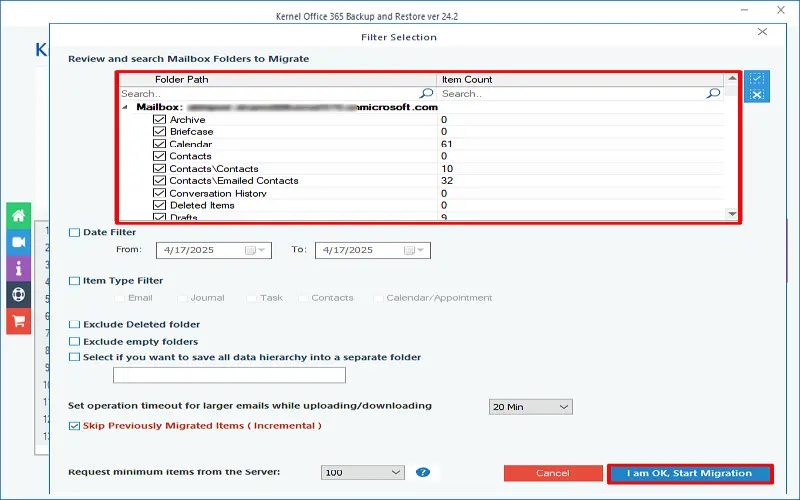Minimize the Kernel Office 365 Backup window

click(745, 10)
